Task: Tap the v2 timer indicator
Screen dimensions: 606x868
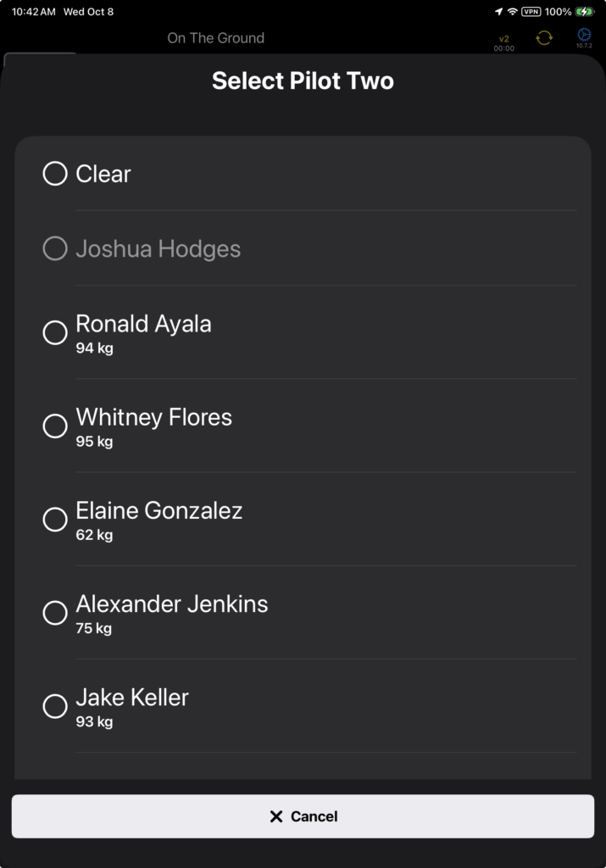Action: coord(504,42)
